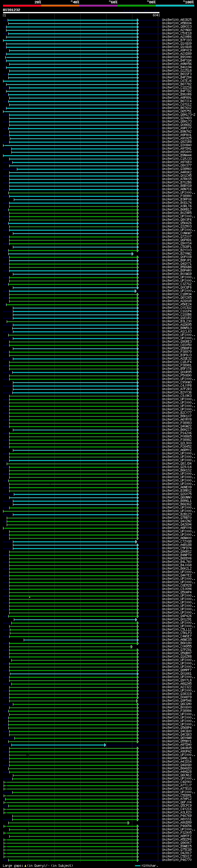Select hit label UniRef100_B4G194
The width and height of the screenshot is (197, 868).
coord(177,67)
